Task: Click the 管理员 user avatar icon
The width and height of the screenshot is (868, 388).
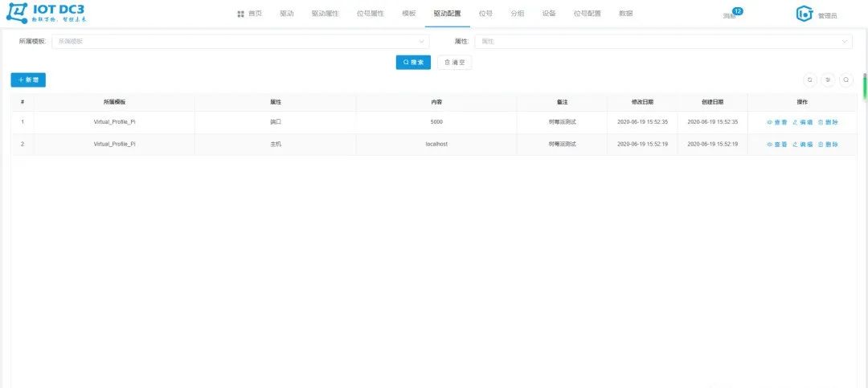Action: click(805, 14)
